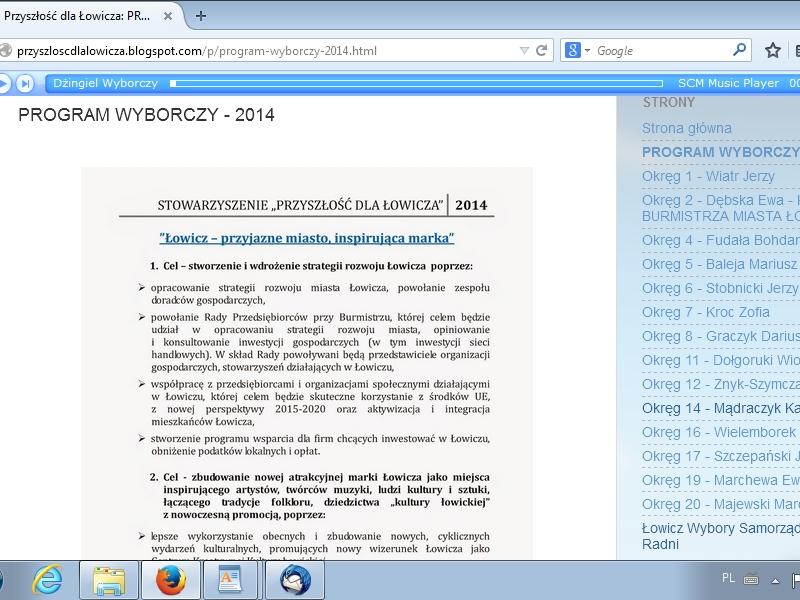Open a new browser tab
800x600 pixels.
201,16
